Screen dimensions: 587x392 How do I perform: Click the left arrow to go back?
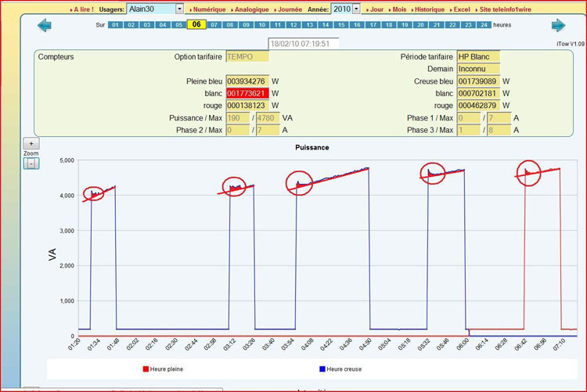click(44, 26)
